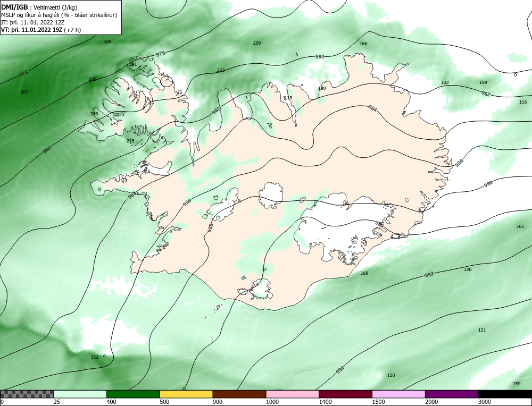Select the '978' isobar label

[x=161, y=54]
